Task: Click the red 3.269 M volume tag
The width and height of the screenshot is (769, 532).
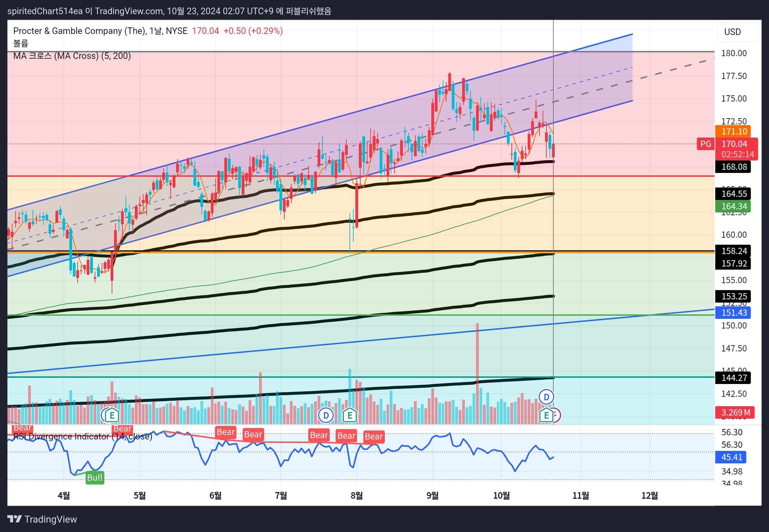Action: [735, 412]
